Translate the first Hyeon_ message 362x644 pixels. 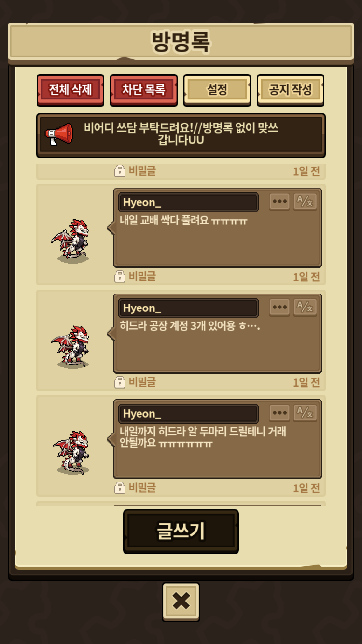click(305, 202)
